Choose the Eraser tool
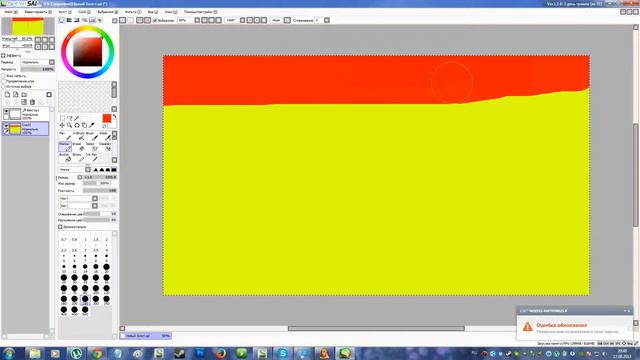 click(78, 147)
